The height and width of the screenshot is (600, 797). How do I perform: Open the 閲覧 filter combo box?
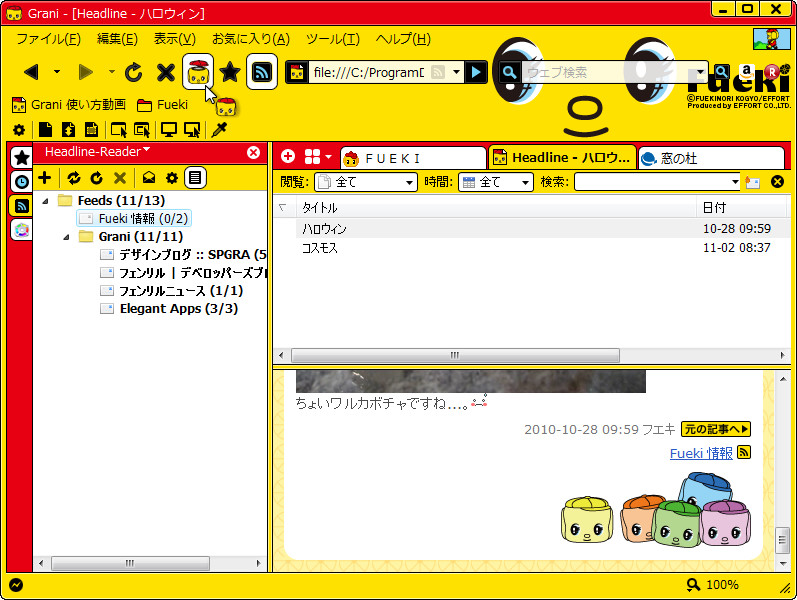pyautogui.click(x=365, y=182)
